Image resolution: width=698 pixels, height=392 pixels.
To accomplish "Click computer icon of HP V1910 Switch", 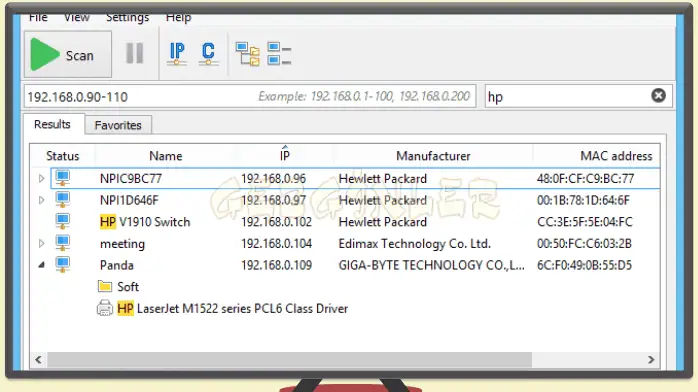I will (x=62, y=222).
